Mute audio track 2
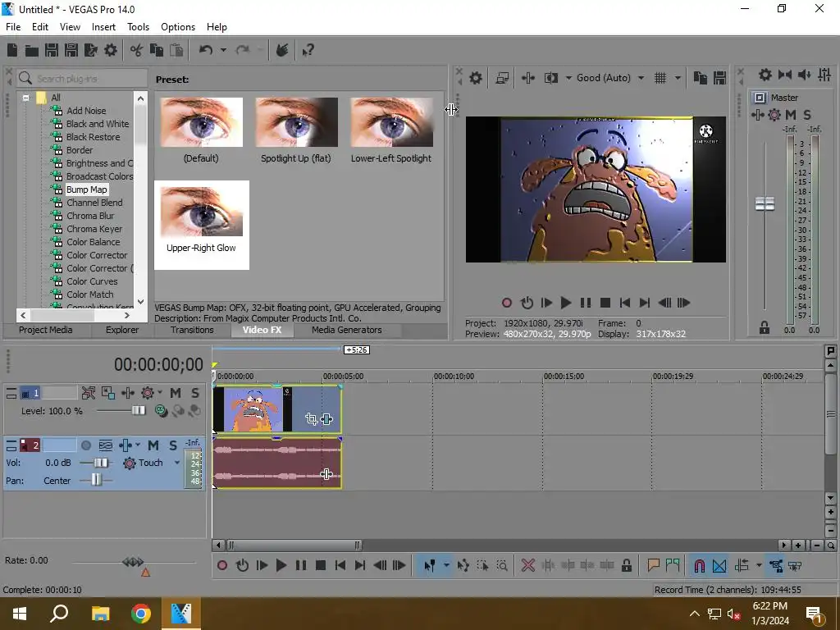Image resolution: width=840 pixels, height=630 pixels. tap(153, 445)
